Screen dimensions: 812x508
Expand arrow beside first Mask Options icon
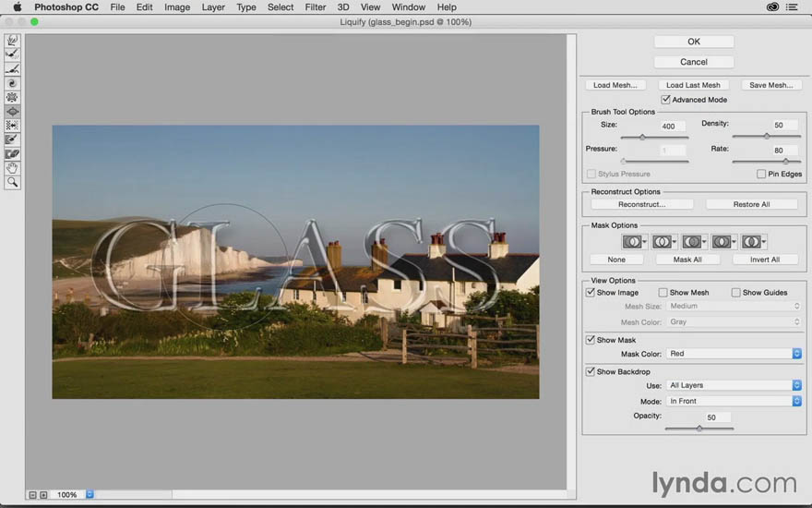point(644,242)
